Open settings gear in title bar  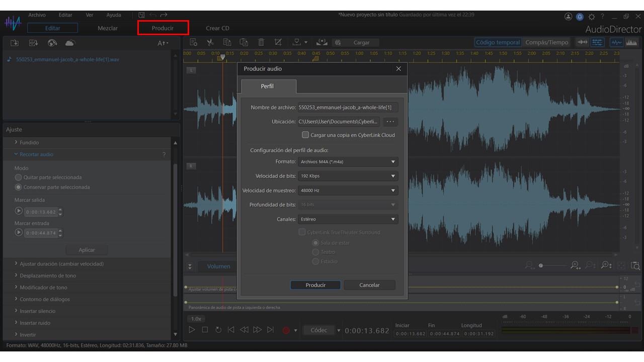coord(591,17)
